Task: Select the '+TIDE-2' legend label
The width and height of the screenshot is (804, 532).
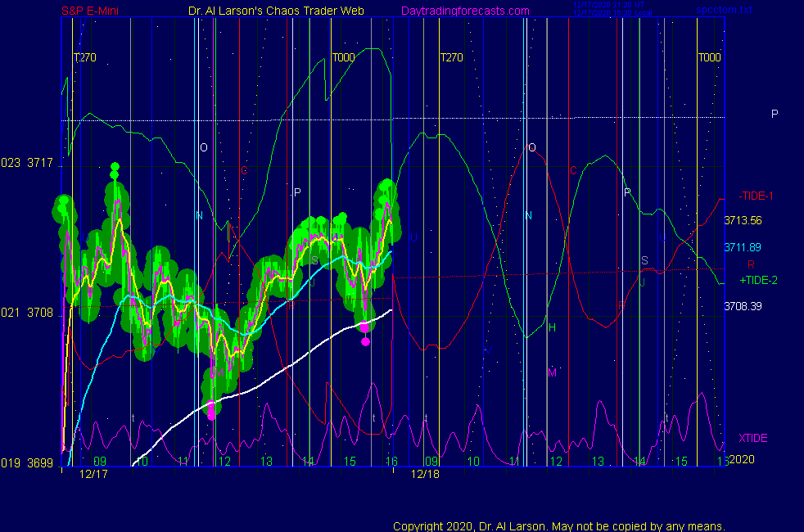Action: pyautogui.click(x=758, y=281)
